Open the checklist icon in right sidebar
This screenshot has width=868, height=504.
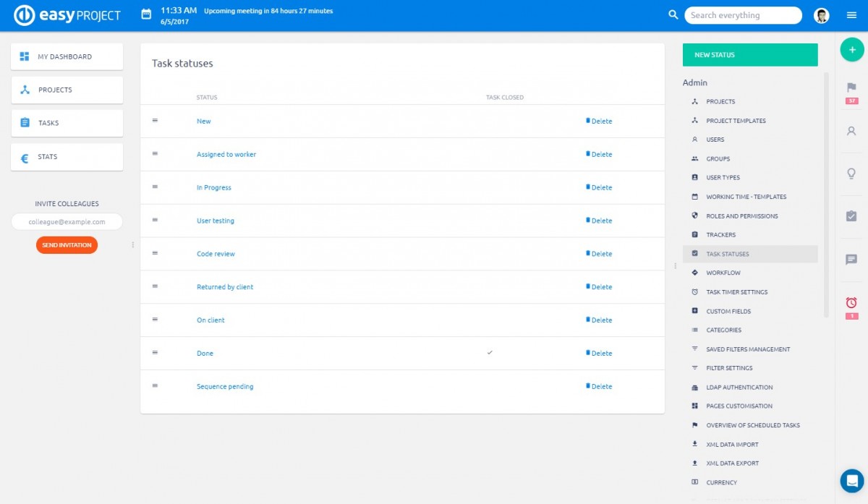coord(851,216)
